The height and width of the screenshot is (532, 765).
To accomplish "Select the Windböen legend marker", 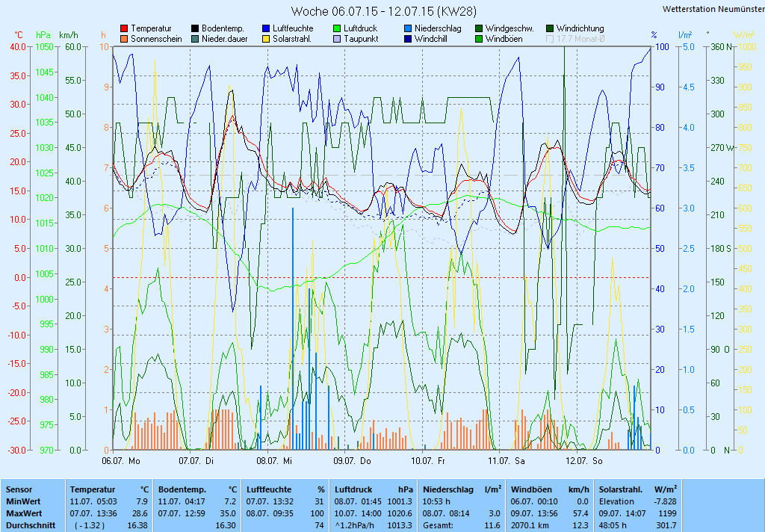I will pos(479,39).
